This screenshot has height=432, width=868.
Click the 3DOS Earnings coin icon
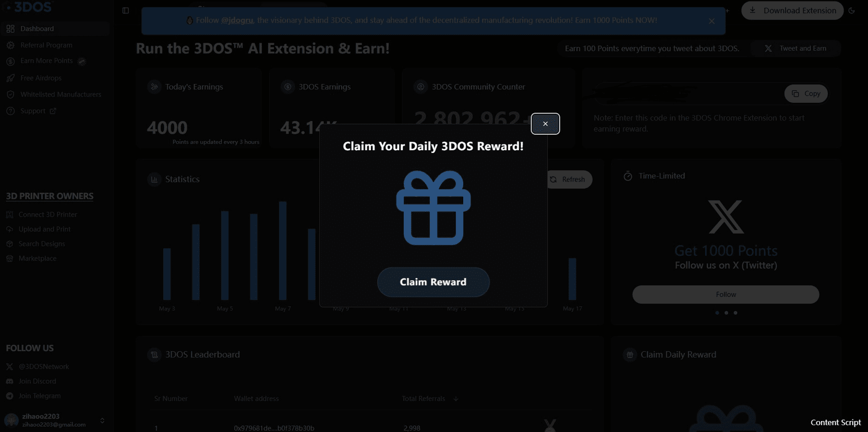pos(287,87)
